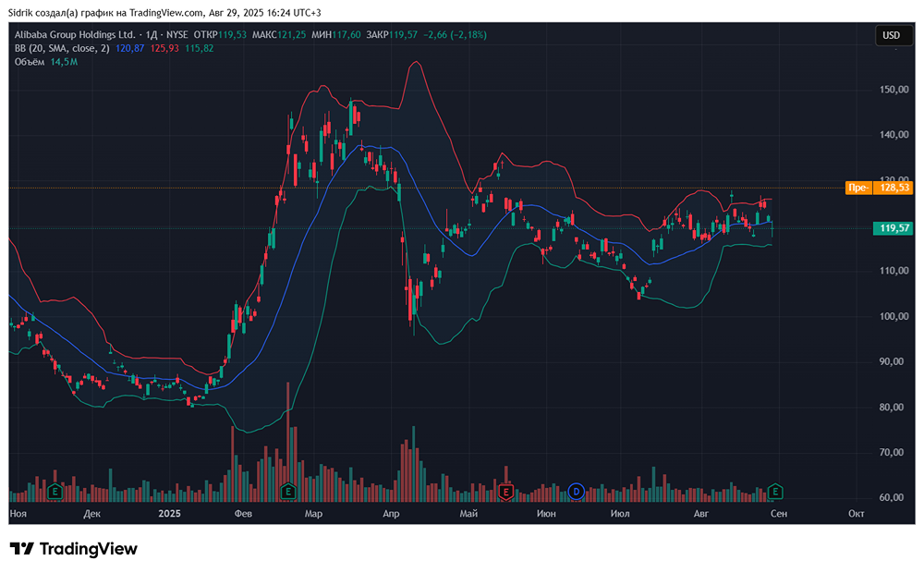Open the blue dividend D marker
This screenshot has height=573, width=924.
[x=577, y=491]
